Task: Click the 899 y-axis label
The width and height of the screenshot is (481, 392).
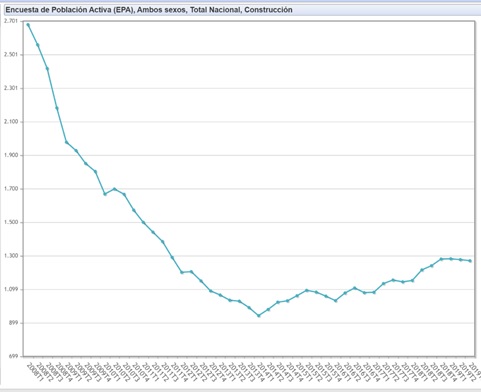Action: click(x=13, y=323)
